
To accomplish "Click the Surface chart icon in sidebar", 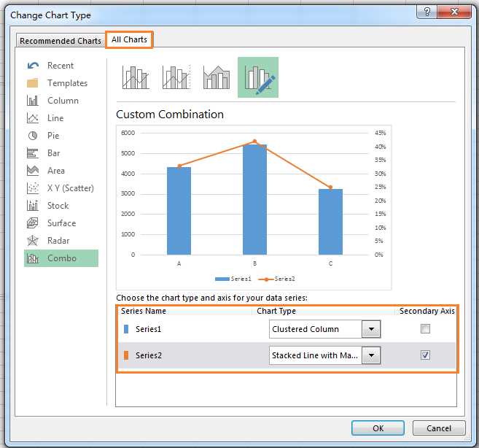I will pyautogui.click(x=33, y=223).
